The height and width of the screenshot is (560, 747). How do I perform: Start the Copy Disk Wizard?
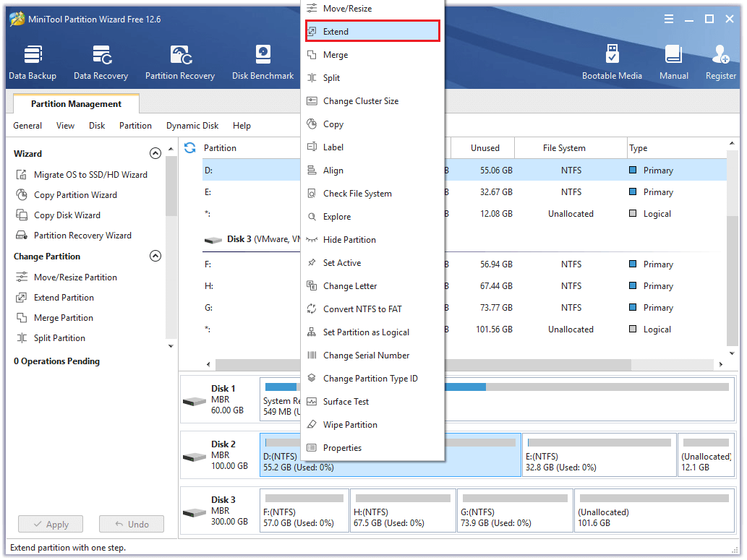[58, 215]
